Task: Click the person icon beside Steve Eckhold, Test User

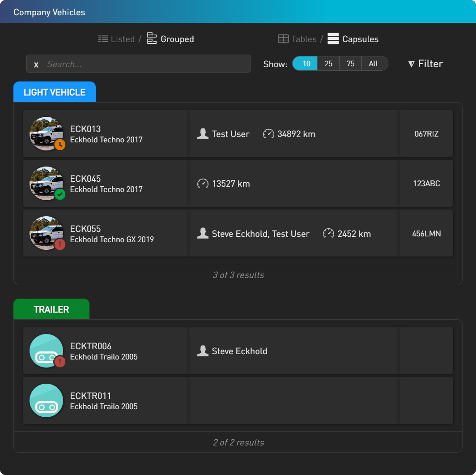Action: coord(203,234)
